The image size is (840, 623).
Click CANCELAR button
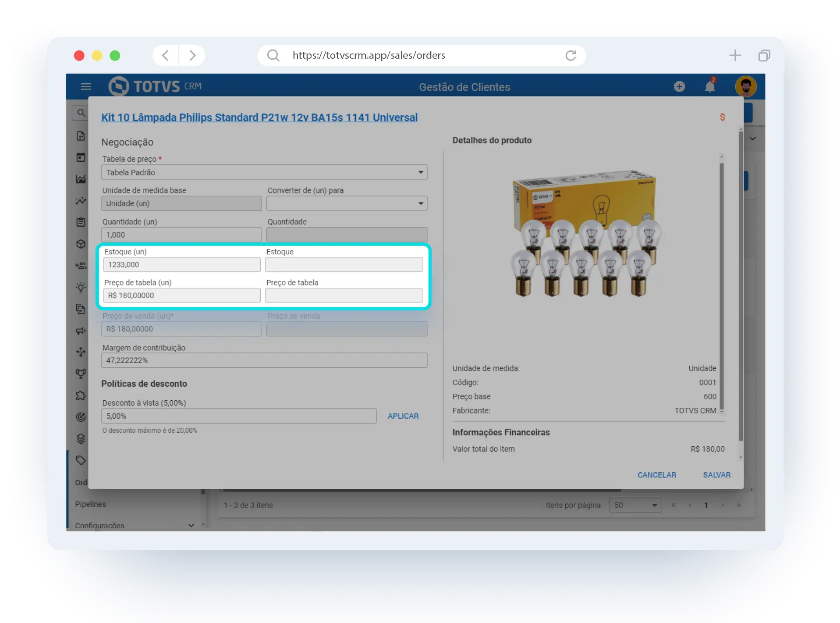point(657,475)
